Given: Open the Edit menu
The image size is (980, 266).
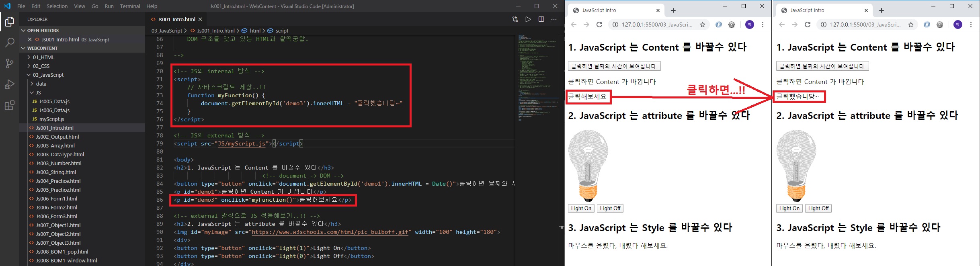Looking at the screenshot, I should (x=36, y=6).
